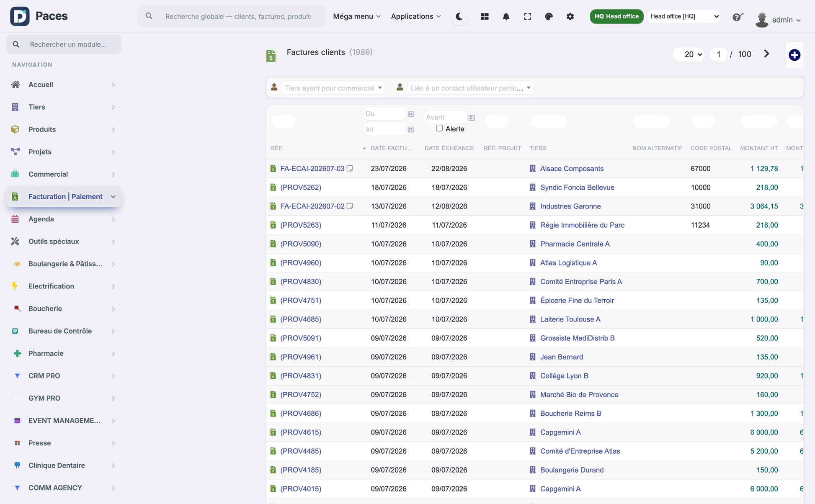815x504 pixels.
Task: Enable the Alerte checkbox
Action: pos(439,128)
